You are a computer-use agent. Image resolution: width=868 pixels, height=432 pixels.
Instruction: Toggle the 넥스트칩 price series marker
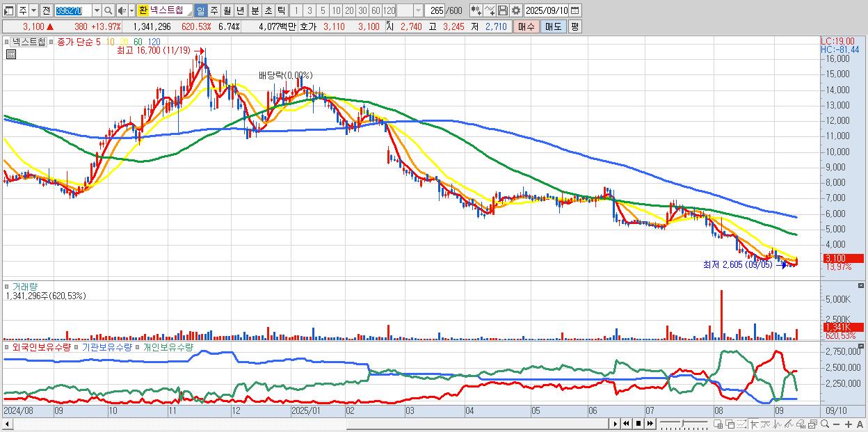8,42
